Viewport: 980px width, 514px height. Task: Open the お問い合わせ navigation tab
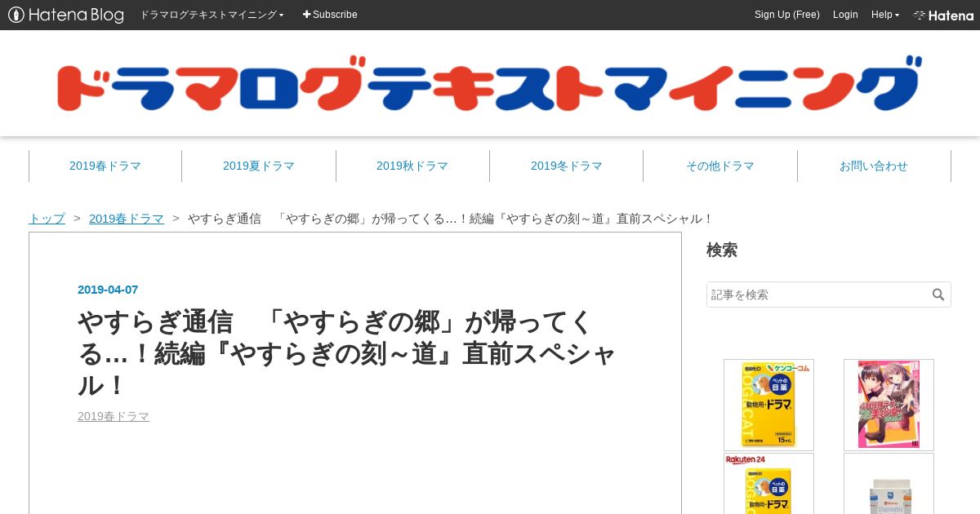(x=874, y=166)
